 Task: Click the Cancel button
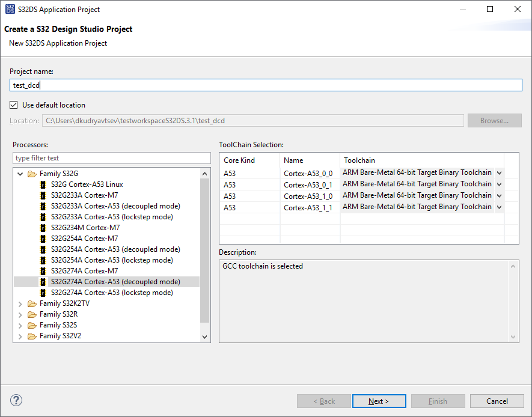497,401
